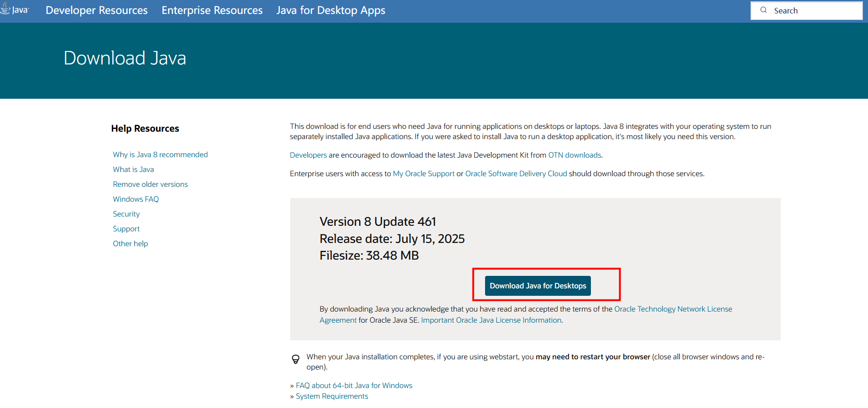
Task: Open the Security help link
Action: 126,214
